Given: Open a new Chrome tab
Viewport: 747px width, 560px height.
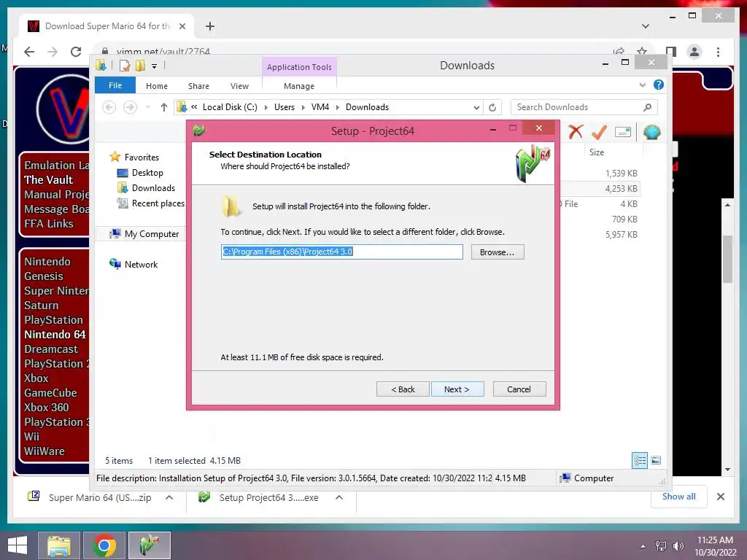Looking at the screenshot, I should (209, 26).
